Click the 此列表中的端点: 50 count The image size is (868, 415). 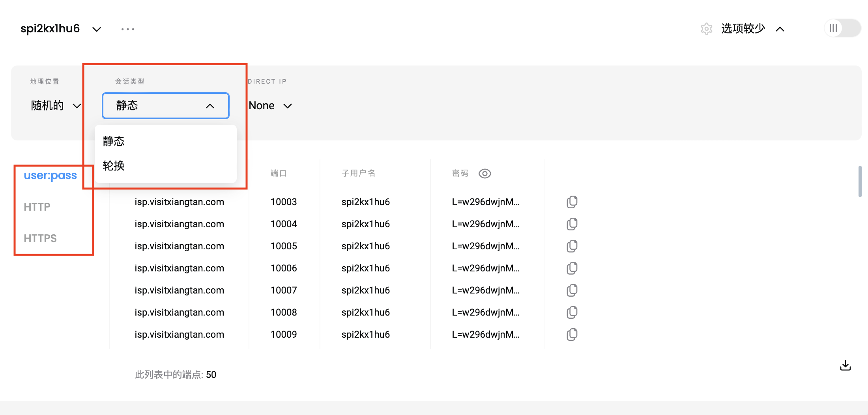point(176,374)
